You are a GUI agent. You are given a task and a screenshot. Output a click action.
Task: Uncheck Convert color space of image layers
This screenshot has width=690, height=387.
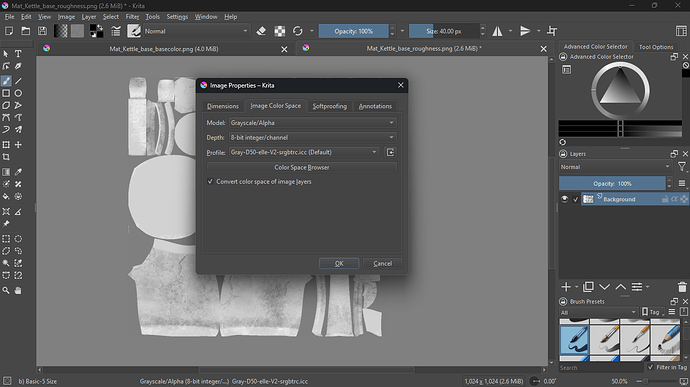click(x=210, y=181)
